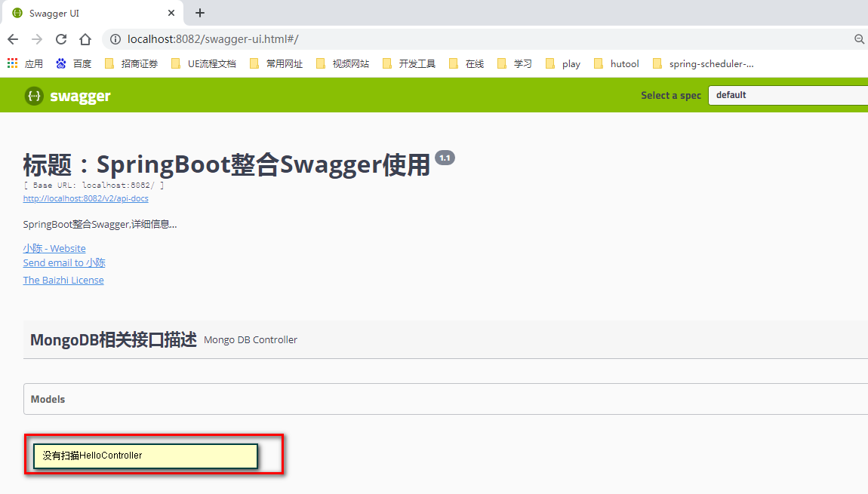
Task: Open the play bookmark folder
Action: tap(563, 63)
